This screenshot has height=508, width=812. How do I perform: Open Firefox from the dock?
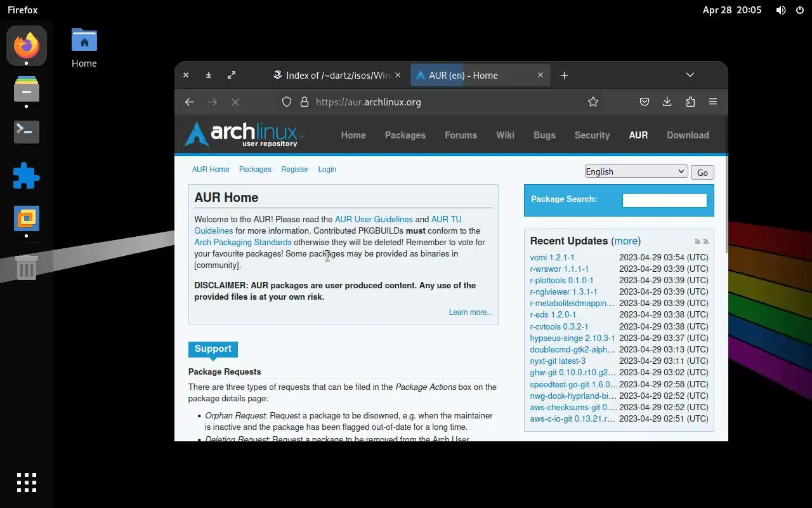coord(27,45)
